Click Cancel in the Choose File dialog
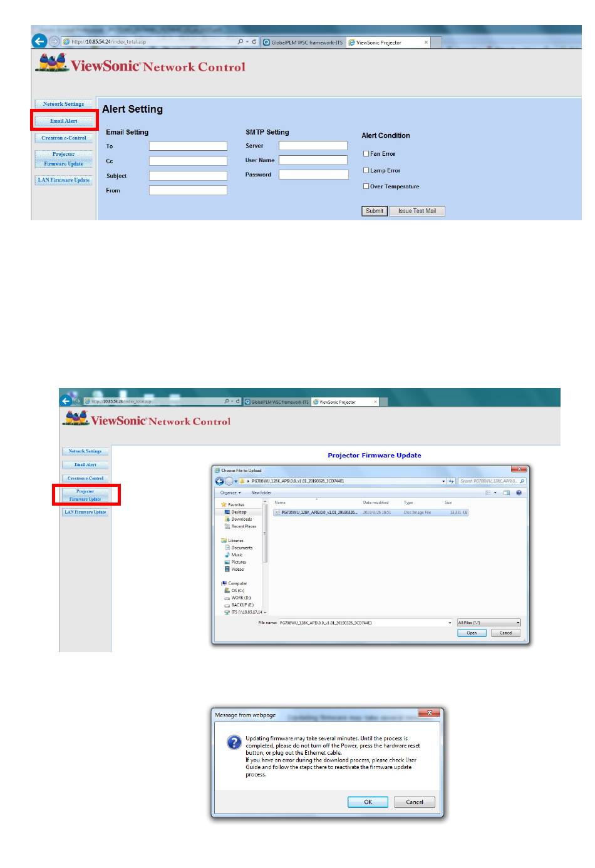The image size is (595, 868). [506, 633]
